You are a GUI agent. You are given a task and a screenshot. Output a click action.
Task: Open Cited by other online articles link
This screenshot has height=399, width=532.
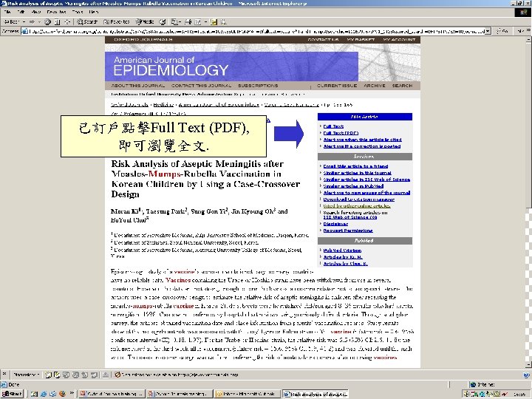357,206
